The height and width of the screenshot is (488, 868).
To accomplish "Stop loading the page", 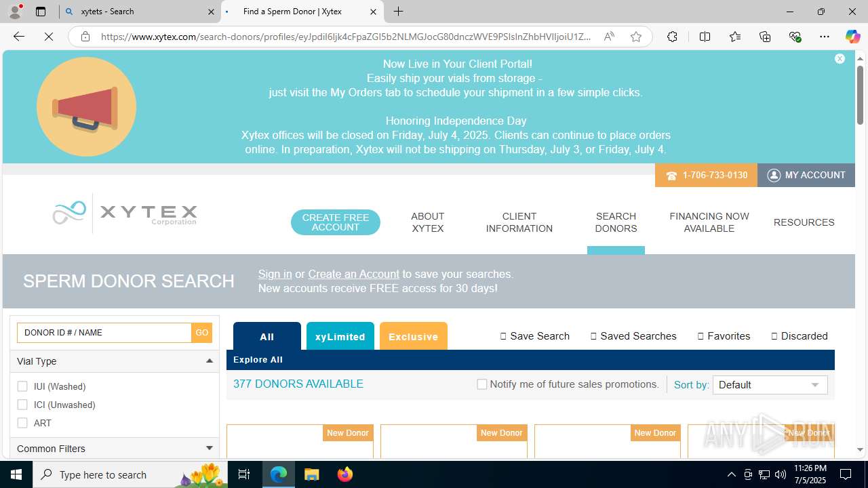I will click(x=49, y=37).
